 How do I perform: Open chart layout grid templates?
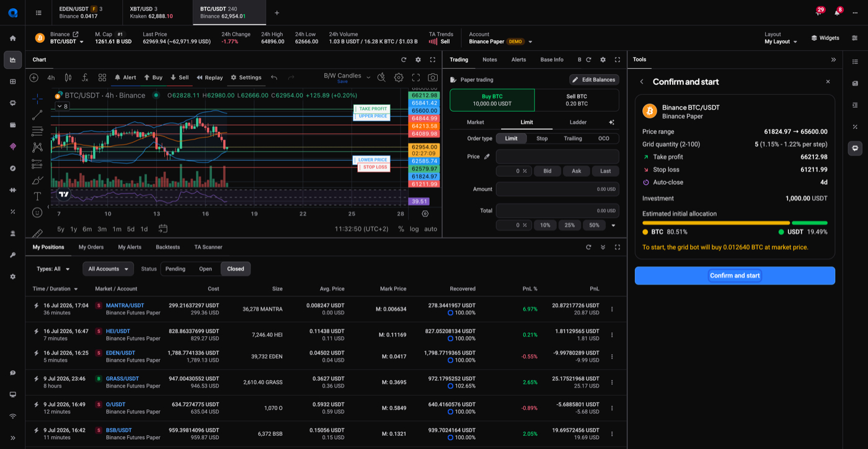click(x=102, y=78)
